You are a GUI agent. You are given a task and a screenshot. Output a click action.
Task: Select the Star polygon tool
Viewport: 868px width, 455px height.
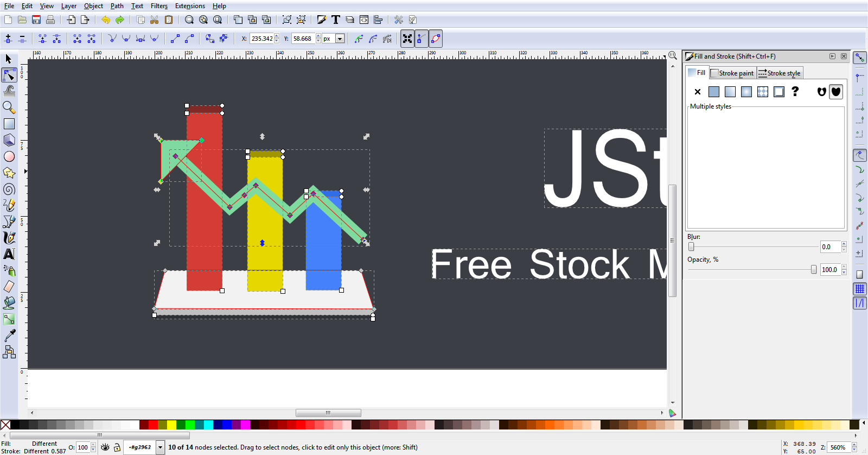(x=9, y=173)
